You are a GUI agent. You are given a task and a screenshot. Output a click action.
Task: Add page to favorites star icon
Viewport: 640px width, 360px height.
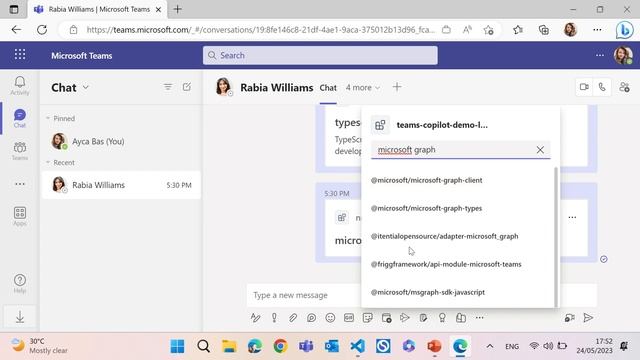pyautogui.click(x=489, y=30)
